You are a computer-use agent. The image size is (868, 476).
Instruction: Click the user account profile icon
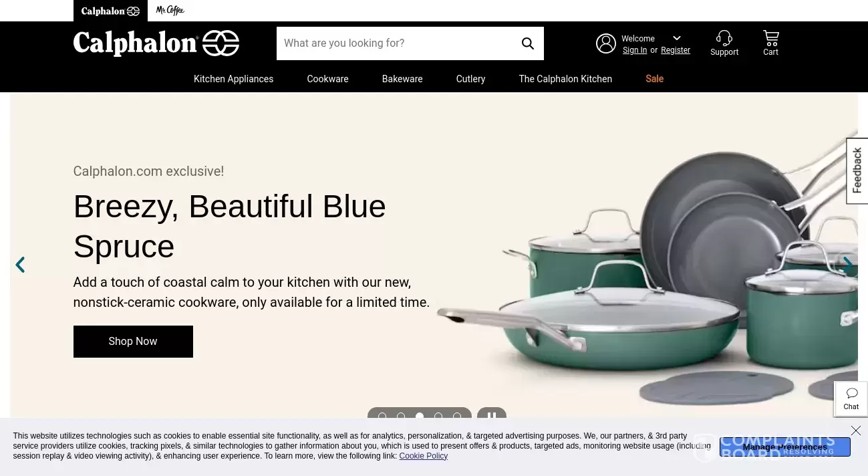pyautogui.click(x=606, y=43)
